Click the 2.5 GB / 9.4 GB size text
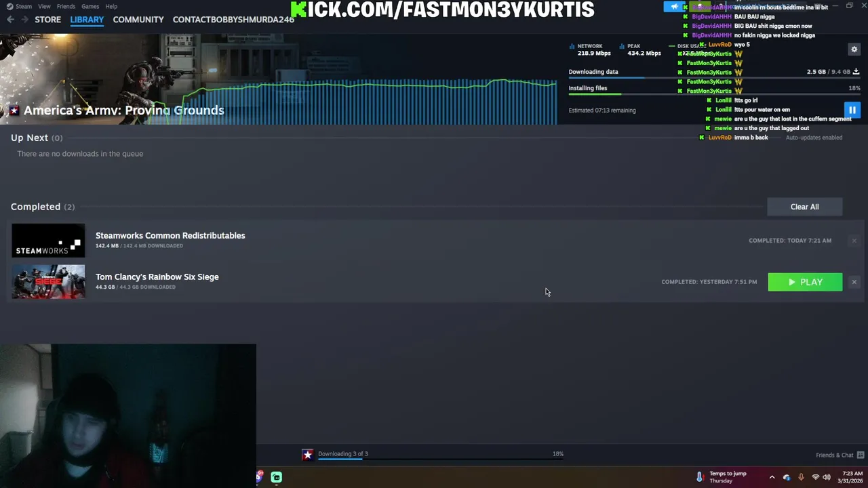 [x=828, y=72]
